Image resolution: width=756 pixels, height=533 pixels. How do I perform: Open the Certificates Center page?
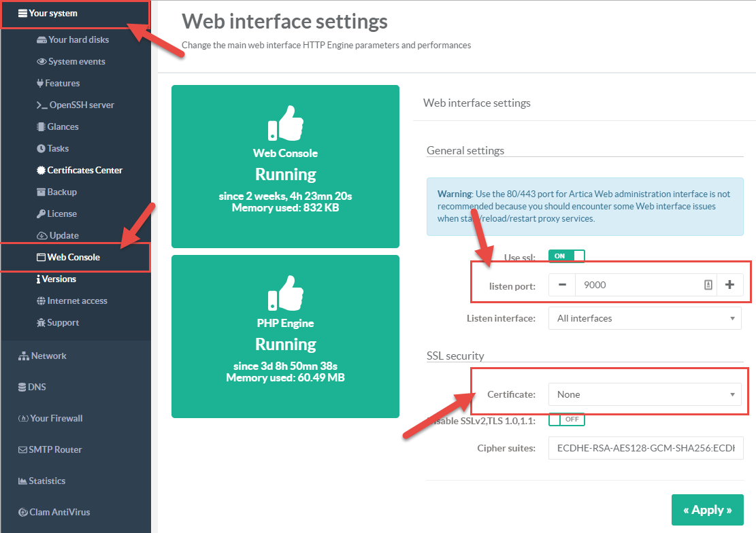[x=84, y=170]
